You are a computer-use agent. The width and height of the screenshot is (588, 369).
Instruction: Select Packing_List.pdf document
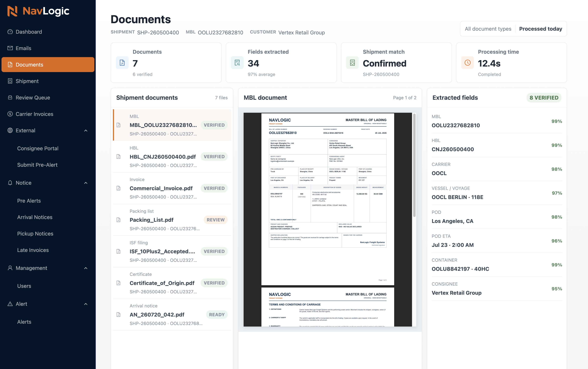coord(172,220)
